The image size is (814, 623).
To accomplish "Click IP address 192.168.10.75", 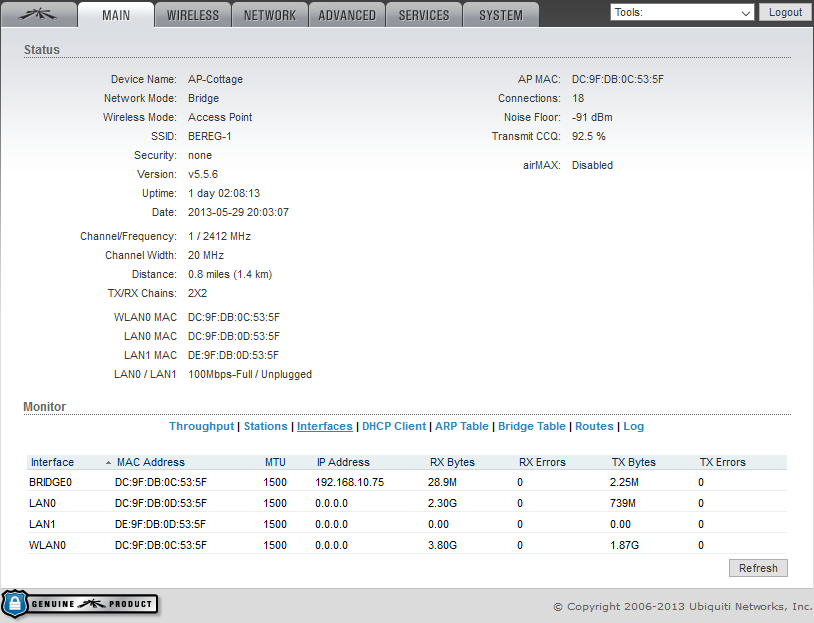I will coord(349,482).
